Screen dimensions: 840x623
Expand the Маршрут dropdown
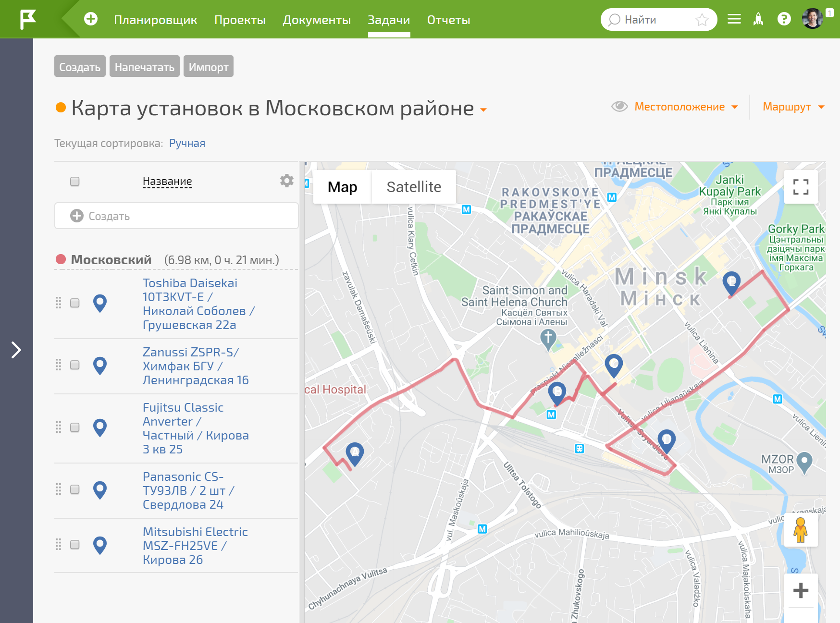click(793, 107)
